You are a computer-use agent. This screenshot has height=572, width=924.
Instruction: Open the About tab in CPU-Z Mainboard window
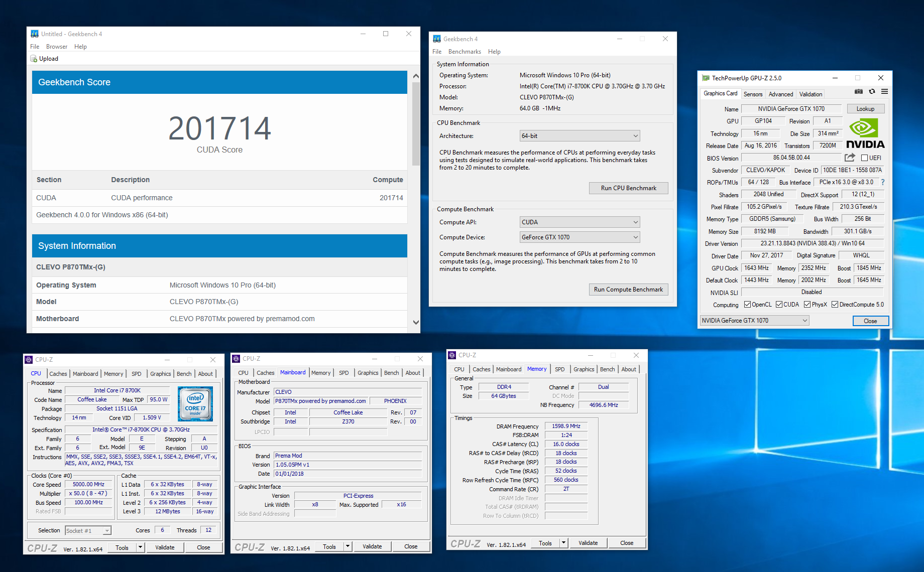tap(413, 373)
